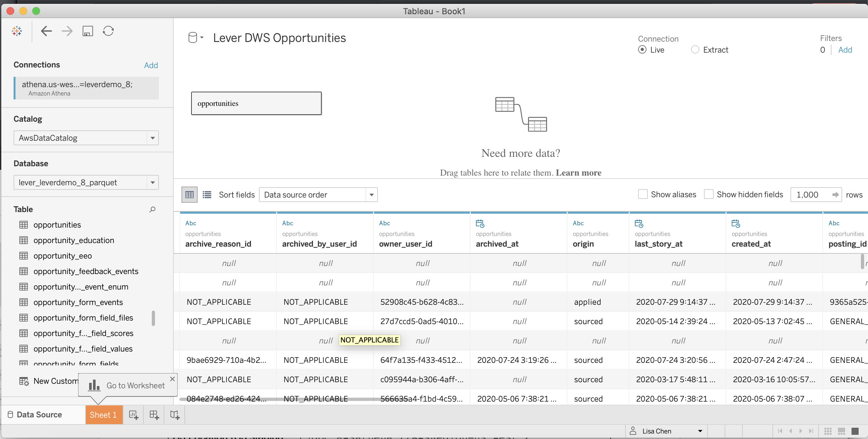Apply the row count arrow

pos(835,195)
